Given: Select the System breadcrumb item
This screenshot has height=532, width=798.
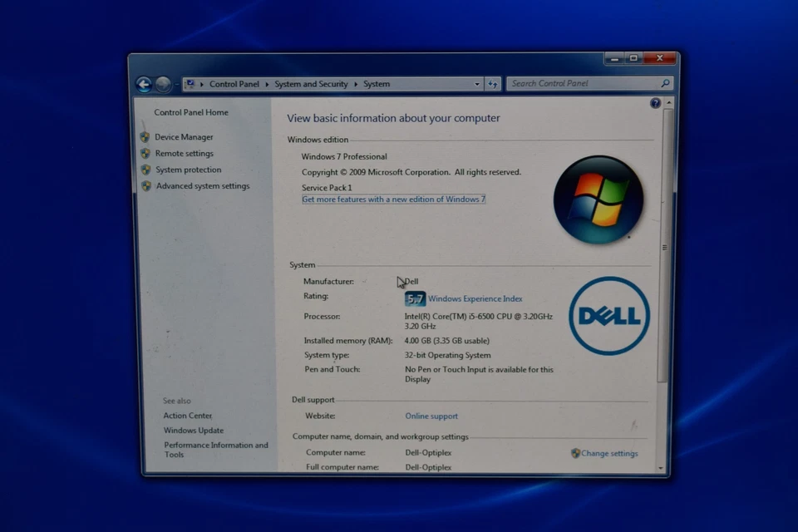Looking at the screenshot, I should 377,84.
